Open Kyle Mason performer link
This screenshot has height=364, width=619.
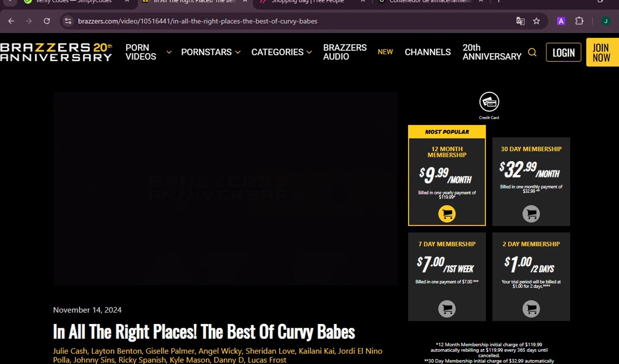coord(189,360)
